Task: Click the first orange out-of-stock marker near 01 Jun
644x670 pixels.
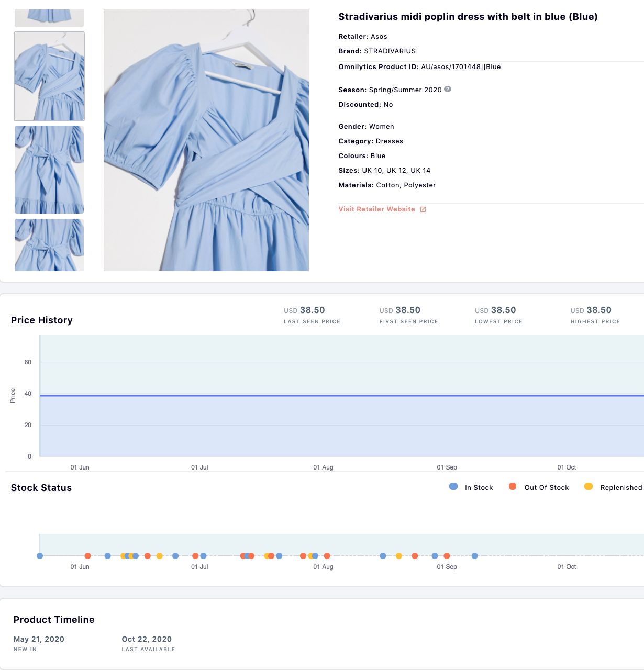Action: (87, 556)
